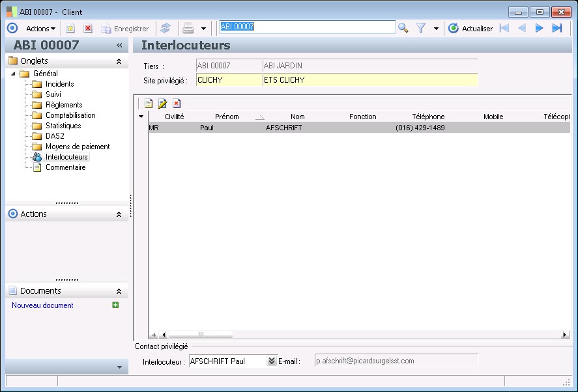Click the filter funnel icon

421,28
